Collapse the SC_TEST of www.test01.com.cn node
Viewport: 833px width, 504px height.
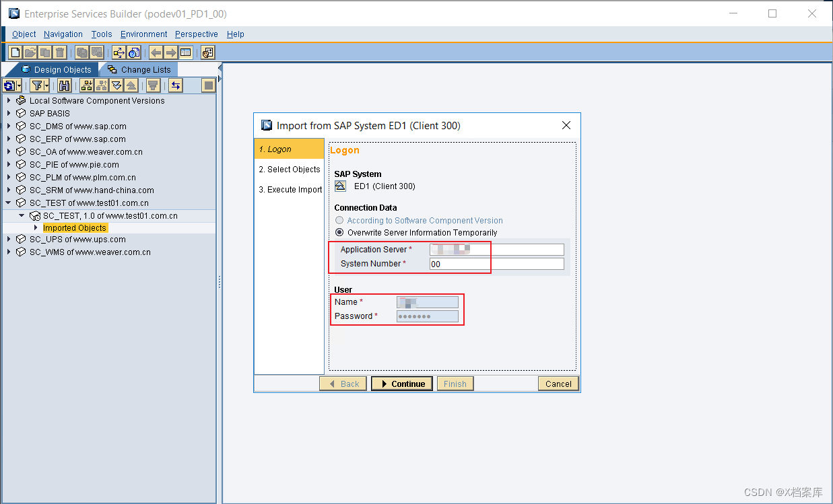tap(9, 203)
